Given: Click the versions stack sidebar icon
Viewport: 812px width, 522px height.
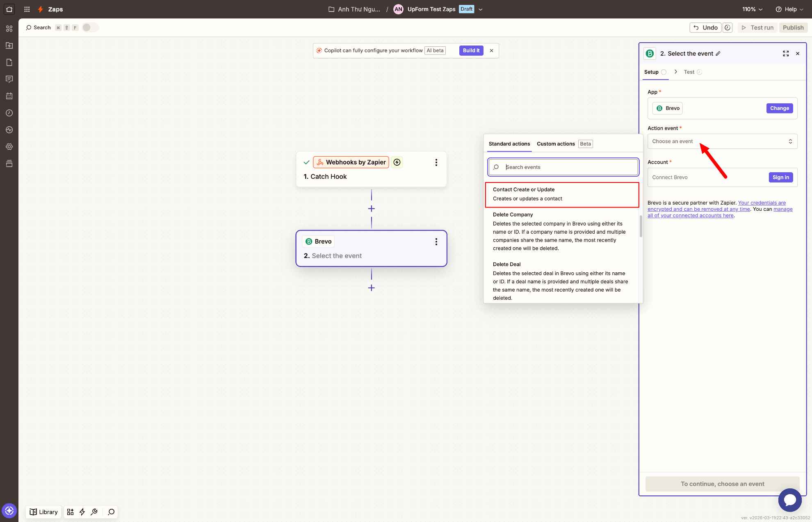Looking at the screenshot, I should (x=9, y=164).
